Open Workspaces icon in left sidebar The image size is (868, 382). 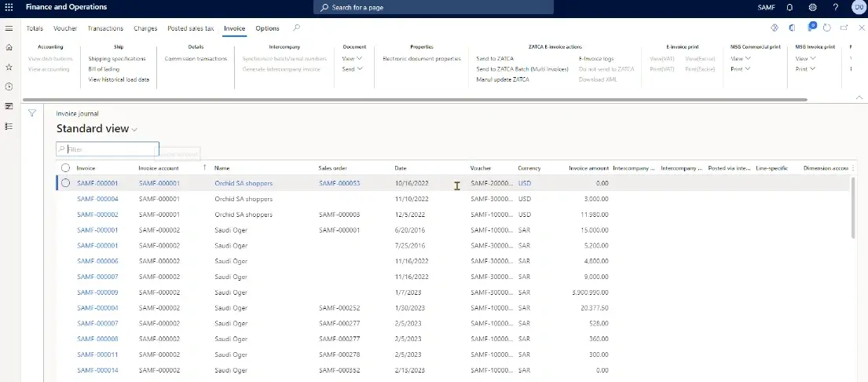tap(9, 106)
